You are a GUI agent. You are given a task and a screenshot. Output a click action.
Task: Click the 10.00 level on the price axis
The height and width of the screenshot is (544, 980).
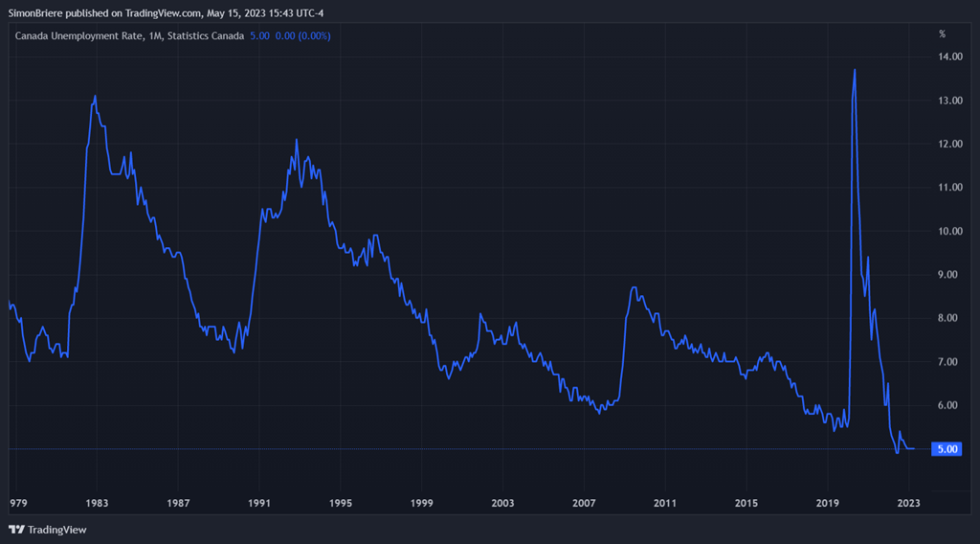point(950,232)
